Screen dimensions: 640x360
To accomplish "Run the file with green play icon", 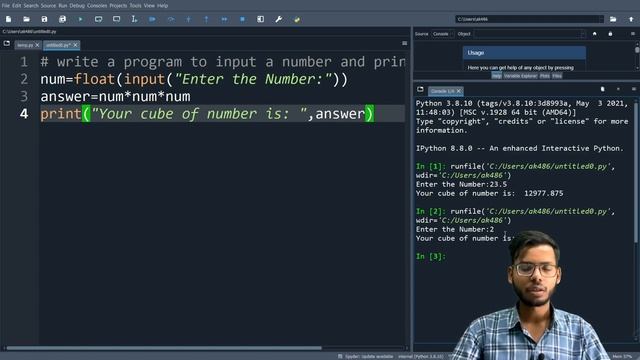I will coord(80,19).
